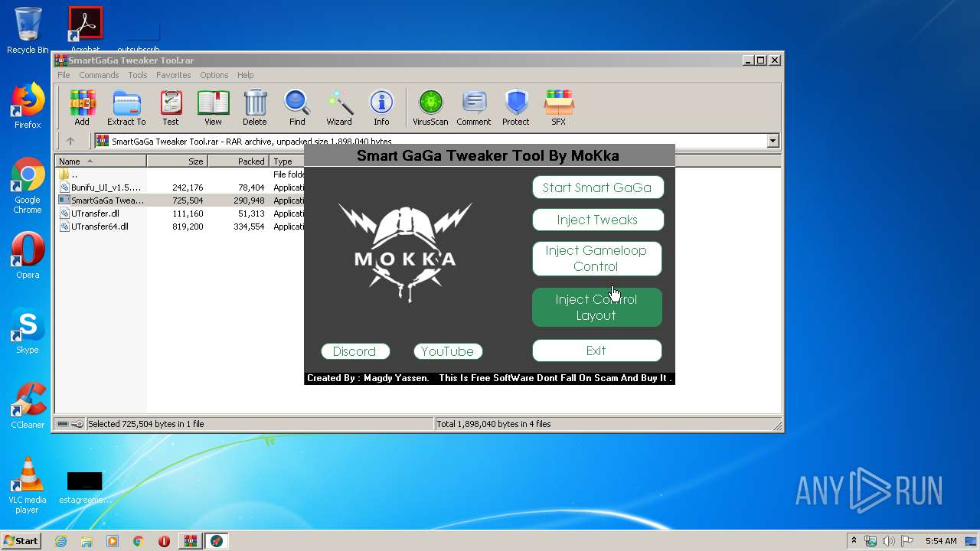Click the Start Smart GaGa button
Image resolution: width=980 pixels, height=551 pixels.
(597, 187)
